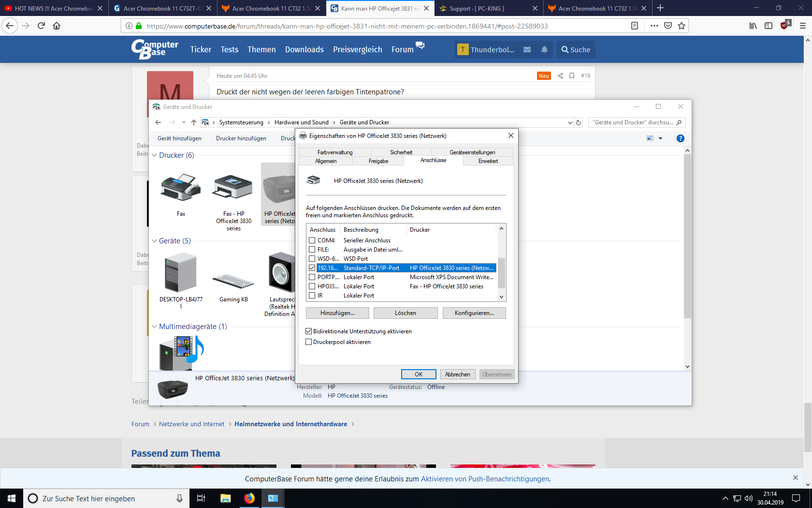Open Firefox page actions ellipsis menu
The width and height of the screenshot is (812, 508).
pos(654,26)
